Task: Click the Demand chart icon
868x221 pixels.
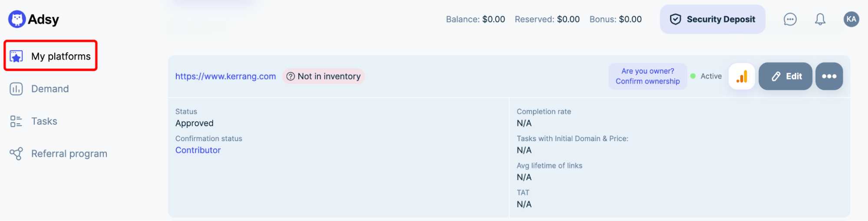Action: pyautogui.click(x=16, y=89)
